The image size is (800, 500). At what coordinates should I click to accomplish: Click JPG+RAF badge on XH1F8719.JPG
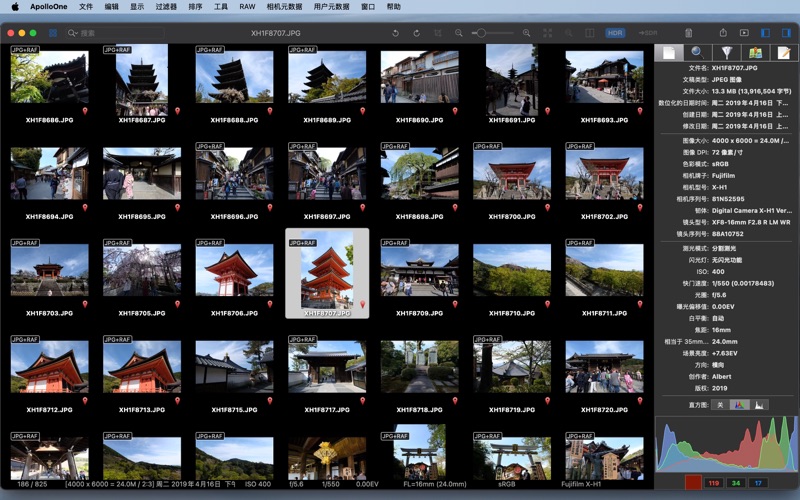tap(488, 339)
